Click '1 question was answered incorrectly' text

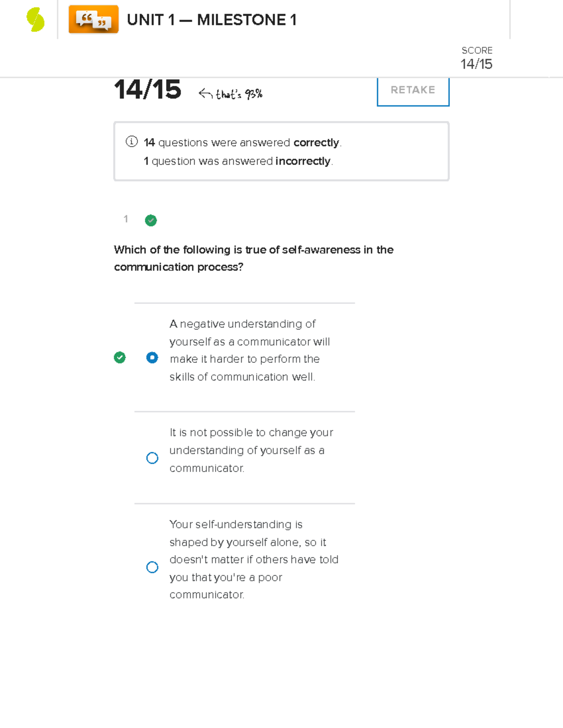(238, 161)
